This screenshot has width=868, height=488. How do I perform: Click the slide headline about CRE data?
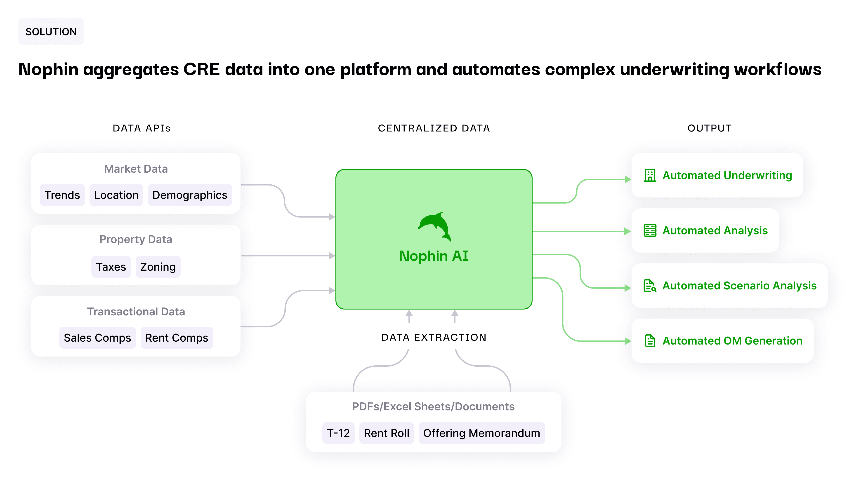[420, 70]
